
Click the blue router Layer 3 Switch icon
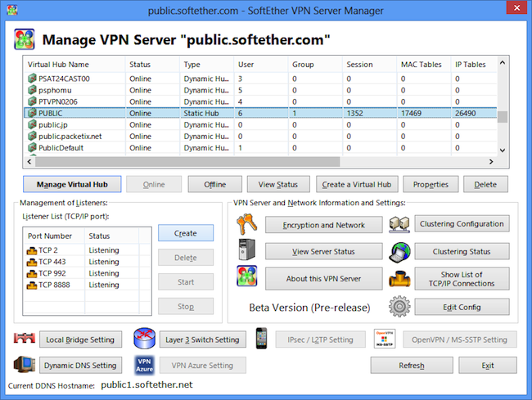tap(144, 339)
